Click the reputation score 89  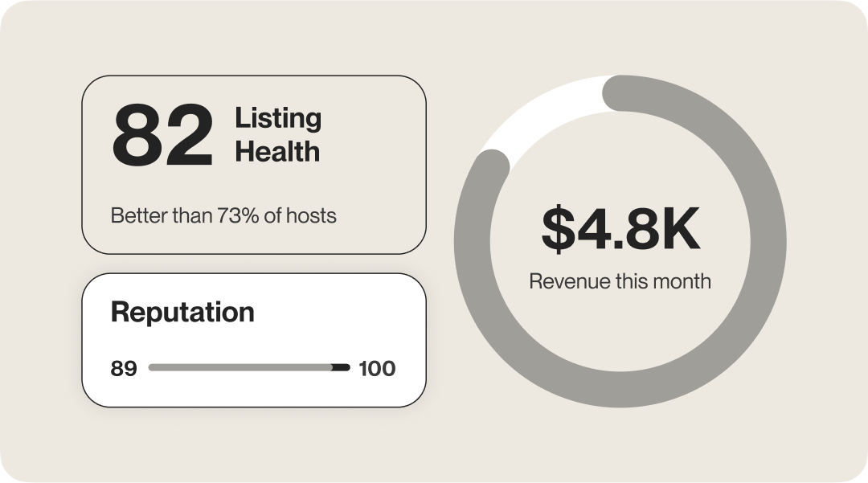pos(124,368)
